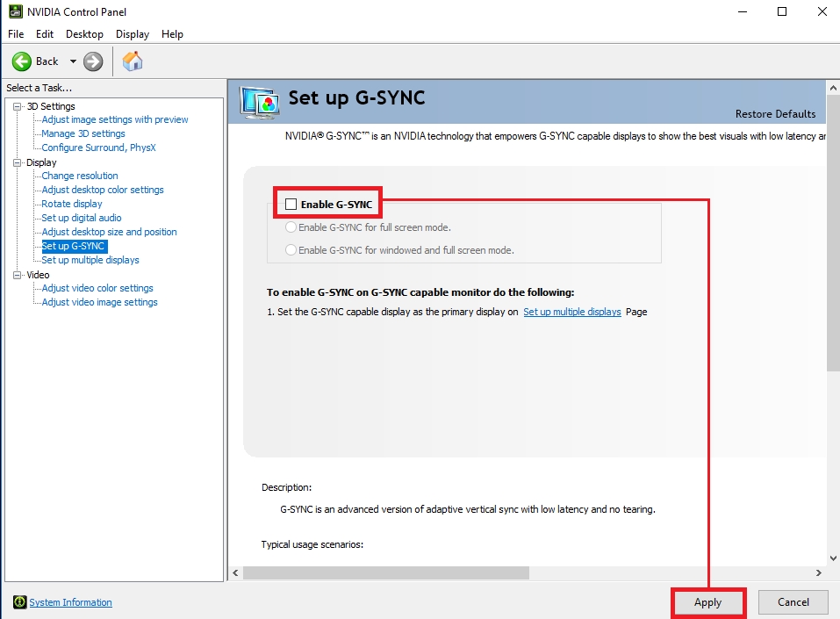Click the green Back arrow icon
Image resolution: width=840 pixels, height=619 pixels.
(22, 61)
